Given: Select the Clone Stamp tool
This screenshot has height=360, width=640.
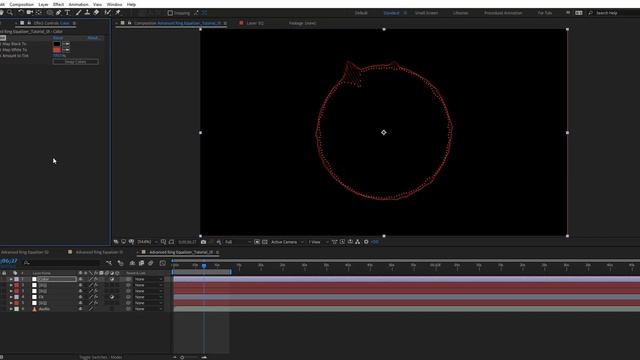Looking at the screenshot, I should tap(87, 13).
